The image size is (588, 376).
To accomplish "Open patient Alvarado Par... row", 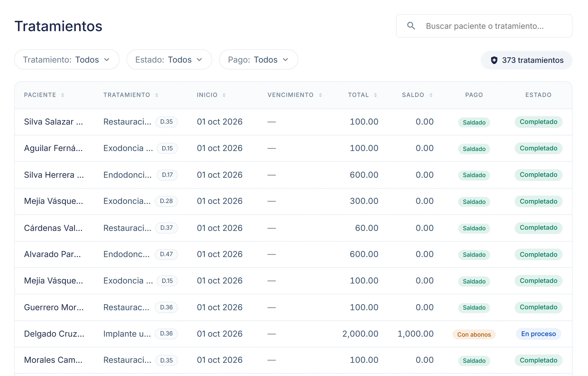I will 293,254.
